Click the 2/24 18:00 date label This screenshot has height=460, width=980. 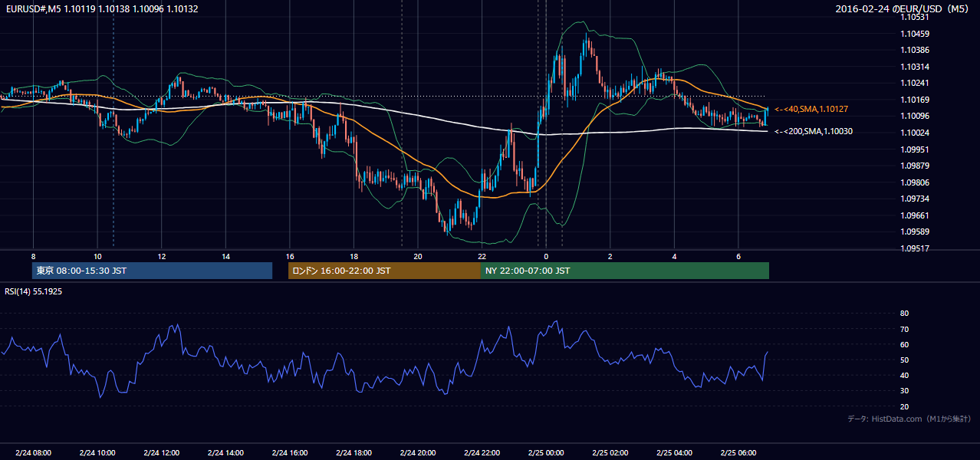click(354, 453)
